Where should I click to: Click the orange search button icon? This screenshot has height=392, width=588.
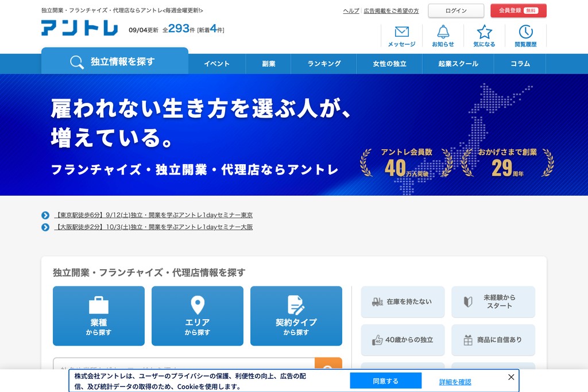tap(328, 364)
